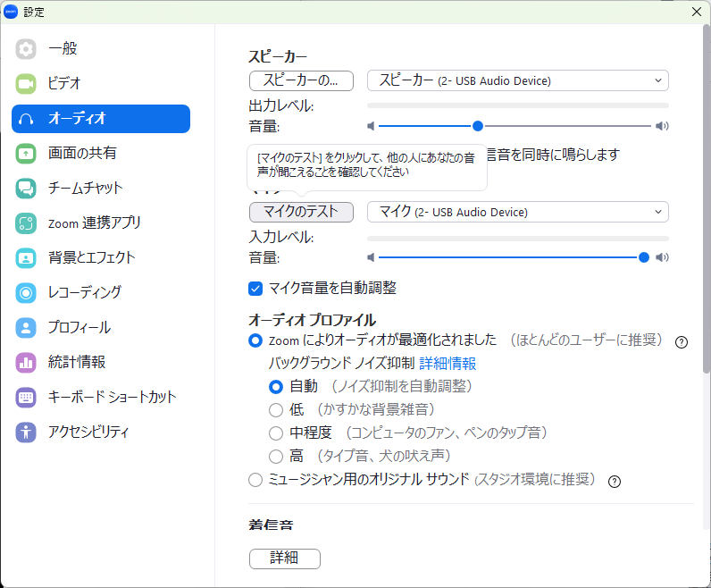Close the 設定 window
The image size is (711, 588).
(697, 12)
